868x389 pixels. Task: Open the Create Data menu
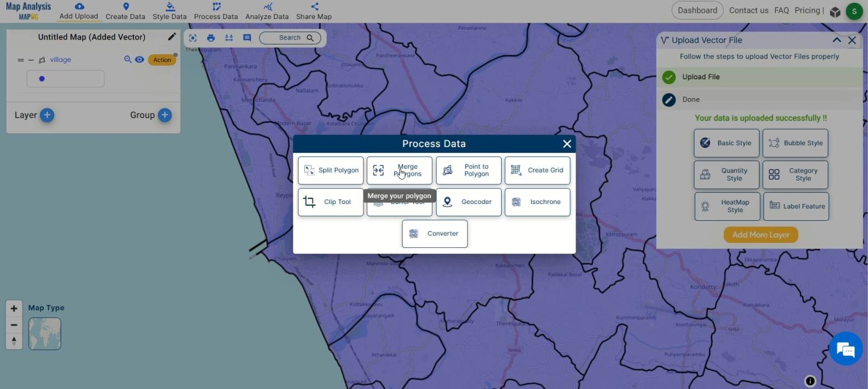(x=125, y=11)
